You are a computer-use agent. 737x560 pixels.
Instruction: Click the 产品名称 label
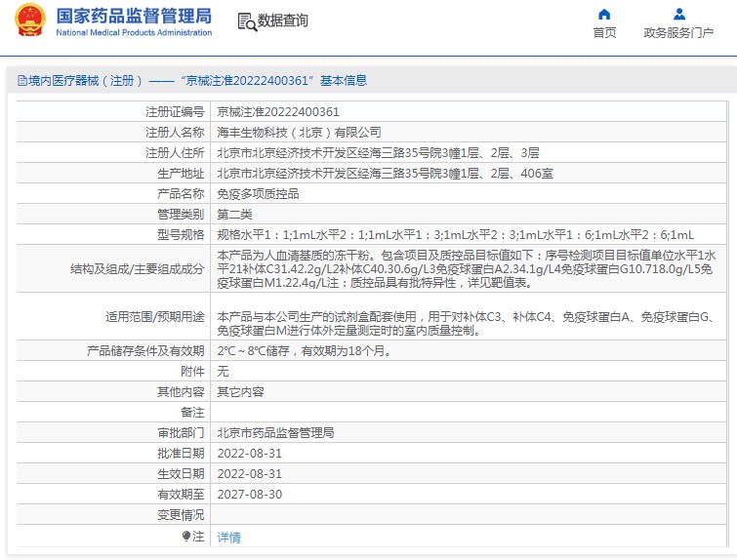(181, 194)
